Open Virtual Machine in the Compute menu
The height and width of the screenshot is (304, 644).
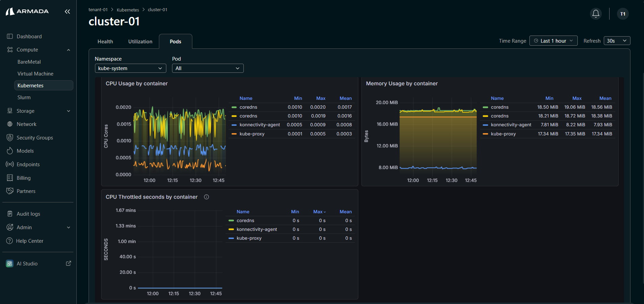[35, 74]
